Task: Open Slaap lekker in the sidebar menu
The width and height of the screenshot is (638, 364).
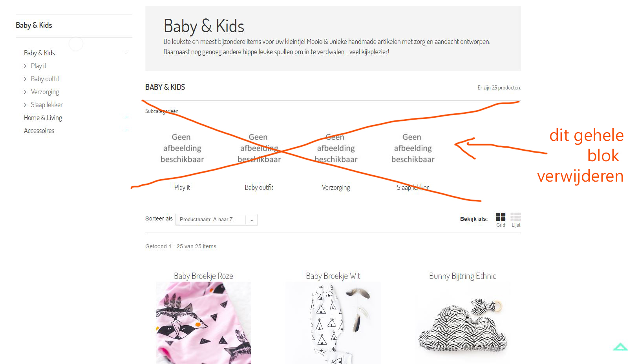Action: (47, 105)
